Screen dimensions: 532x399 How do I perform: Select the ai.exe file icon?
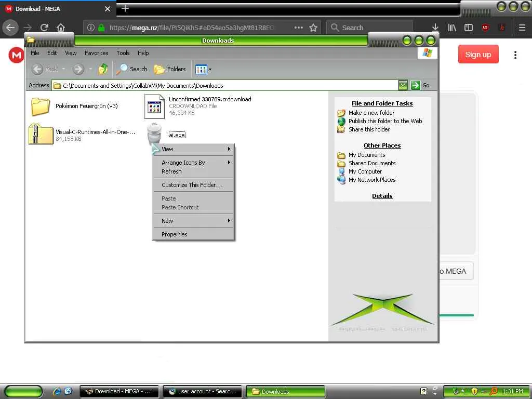coord(154,134)
